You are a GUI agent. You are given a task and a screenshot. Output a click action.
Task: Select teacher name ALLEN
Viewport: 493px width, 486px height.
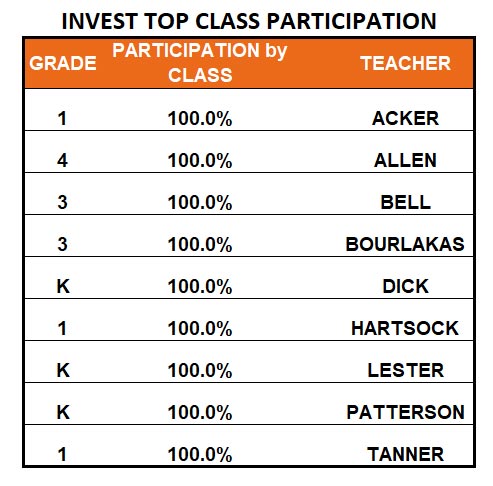(405, 160)
